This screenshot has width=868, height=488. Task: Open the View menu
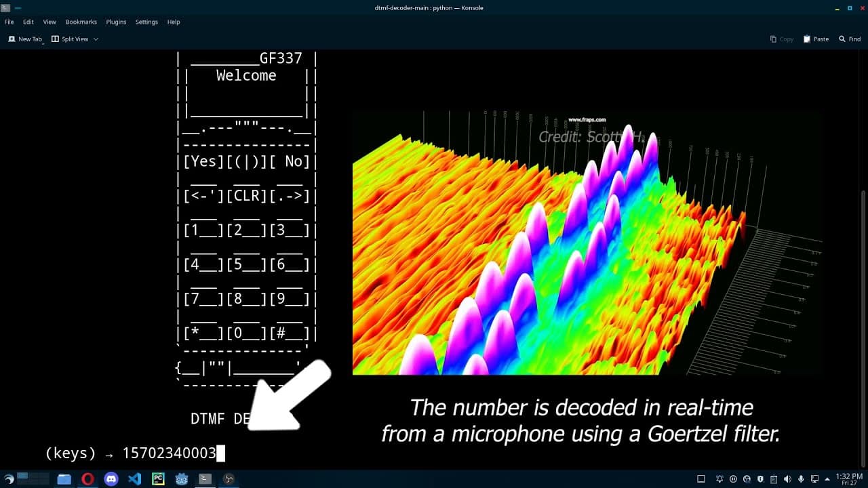coord(50,22)
